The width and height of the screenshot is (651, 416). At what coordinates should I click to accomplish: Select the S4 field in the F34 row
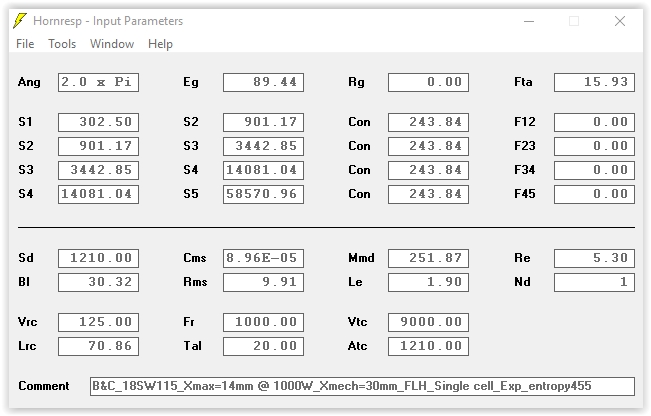click(263, 170)
